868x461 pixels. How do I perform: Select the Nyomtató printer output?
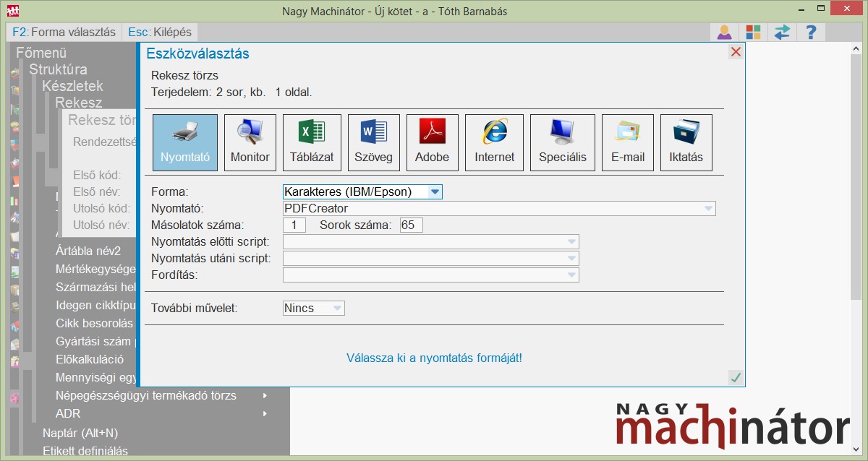184,142
